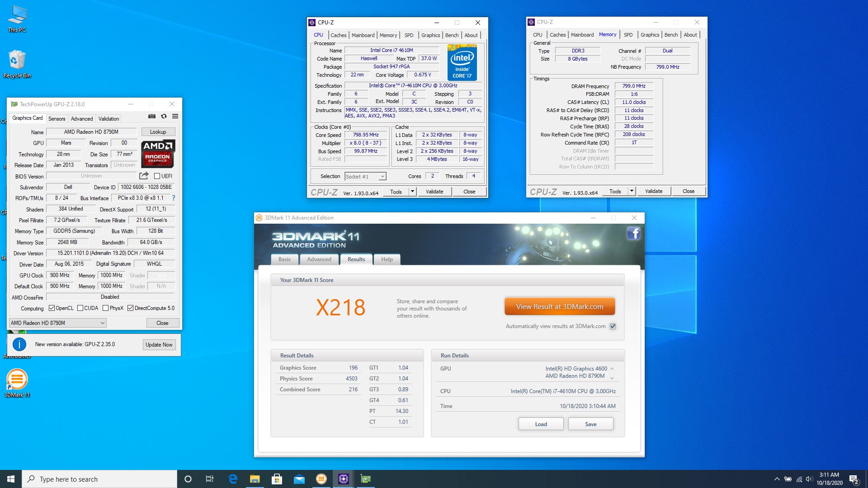Switch to Caches tab in CPU-Z CPU window
Screen dimensions: 868x488
click(338, 35)
